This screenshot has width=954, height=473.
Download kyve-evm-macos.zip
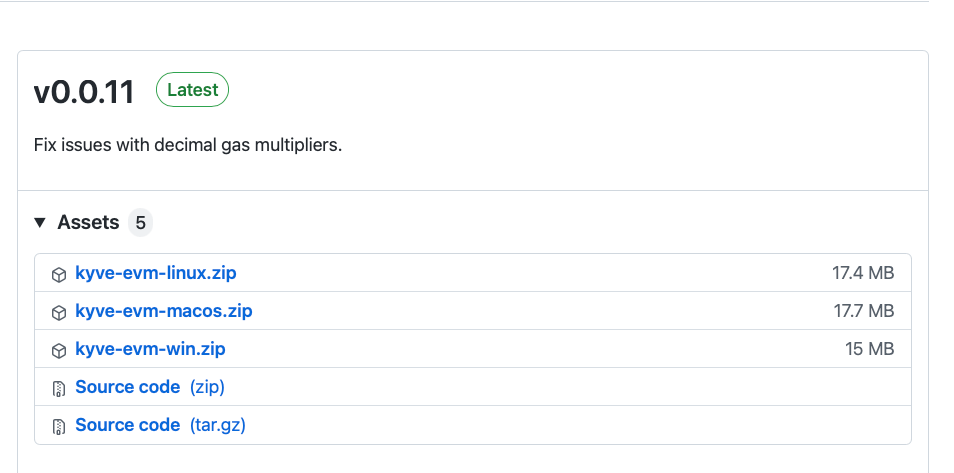click(x=164, y=311)
